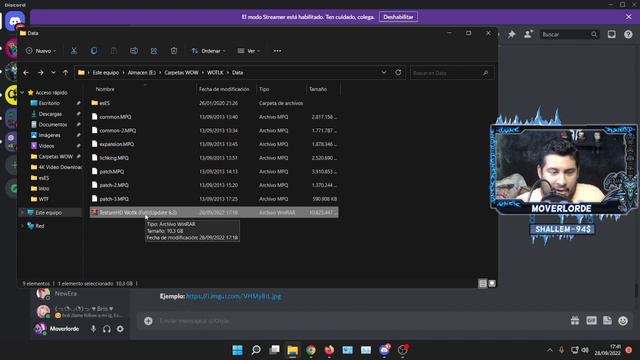Switch to large thumbnails view icon

pyautogui.click(x=492, y=283)
